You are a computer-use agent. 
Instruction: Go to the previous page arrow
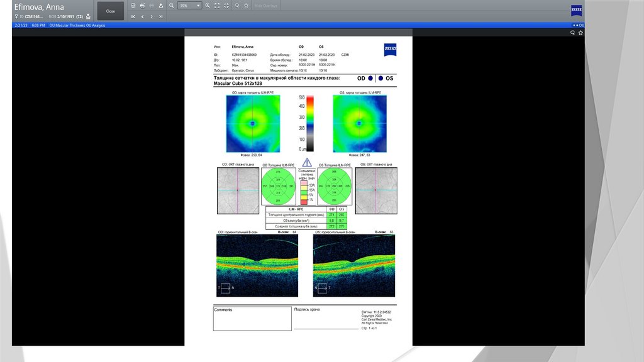143,17
